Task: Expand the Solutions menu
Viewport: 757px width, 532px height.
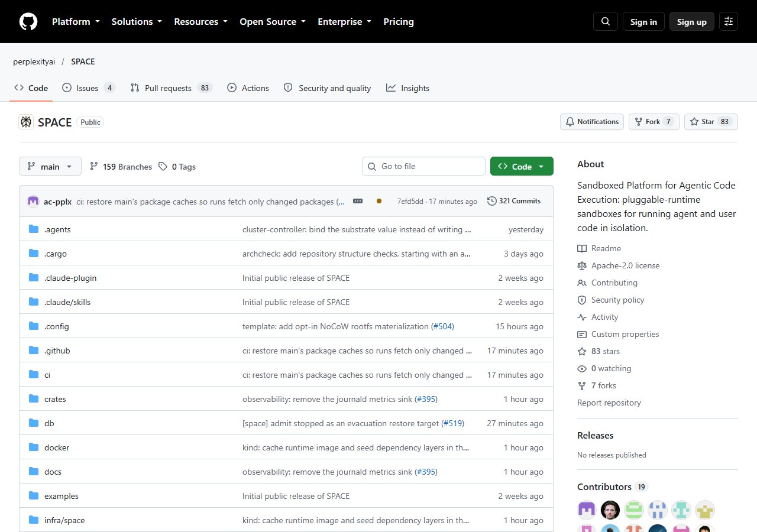Action: (137, 22)
